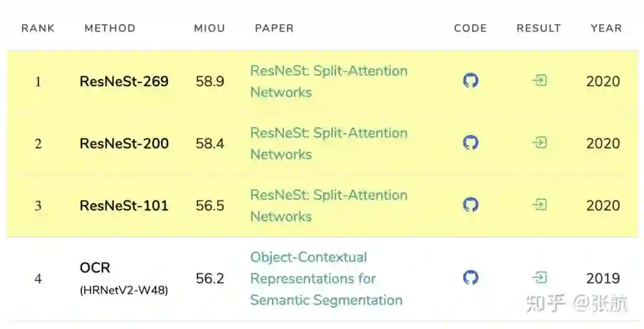Open result icon for OCR row
This screenshot has width=644, height=329.
coord(539,278)
